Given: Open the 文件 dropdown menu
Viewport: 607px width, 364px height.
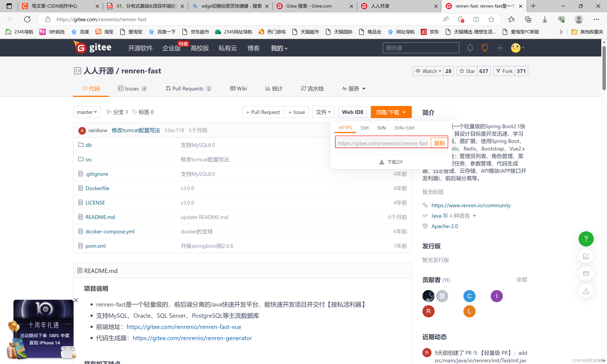Looking at the screenshot, I should [323, 112].
